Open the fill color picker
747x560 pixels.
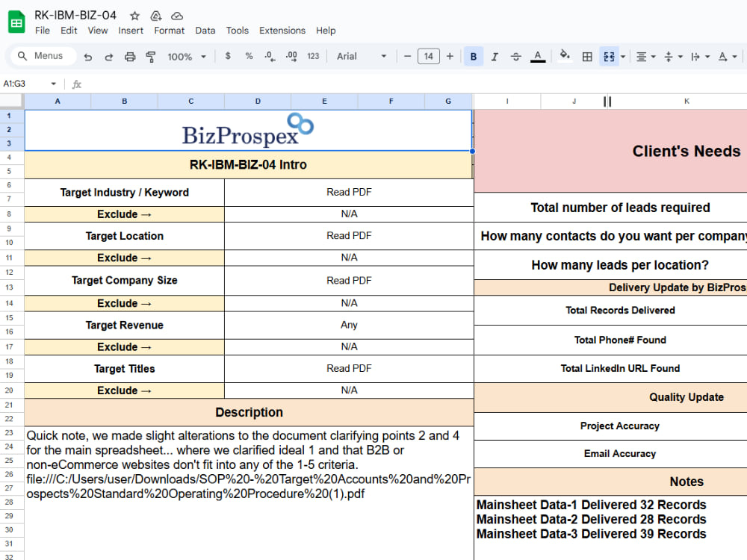click(x=565, y=56)
